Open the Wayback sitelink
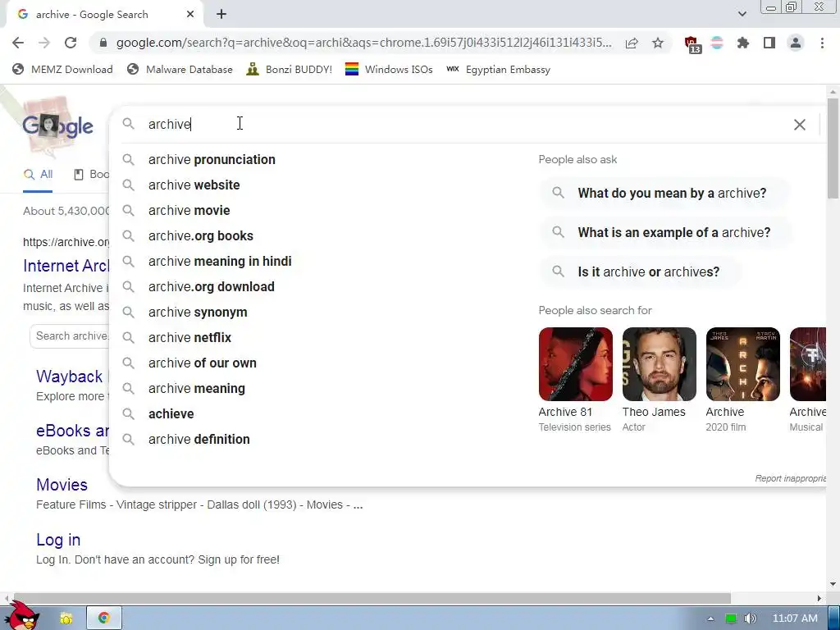The width and height of the screenshot is (840, 630). 69,377
